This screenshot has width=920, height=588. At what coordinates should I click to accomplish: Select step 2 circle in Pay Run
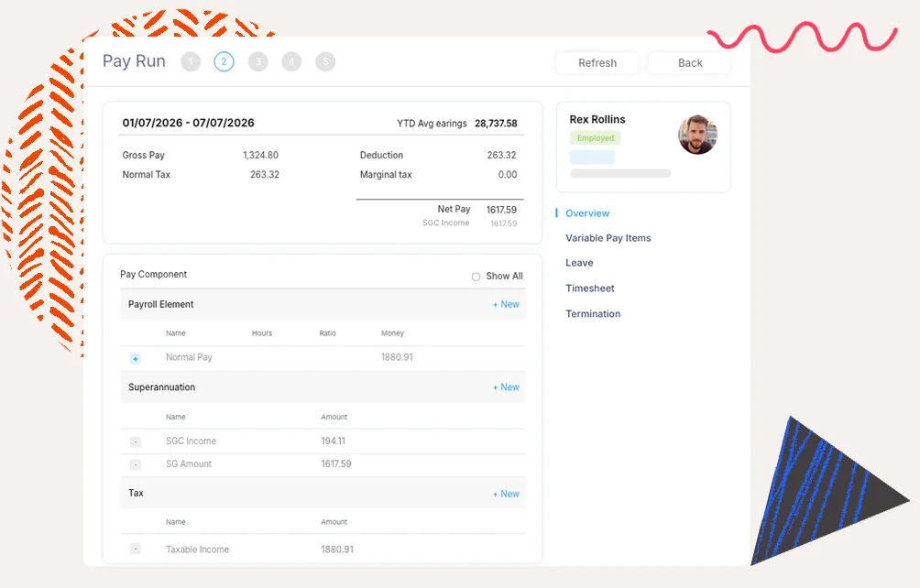[224, 62]
